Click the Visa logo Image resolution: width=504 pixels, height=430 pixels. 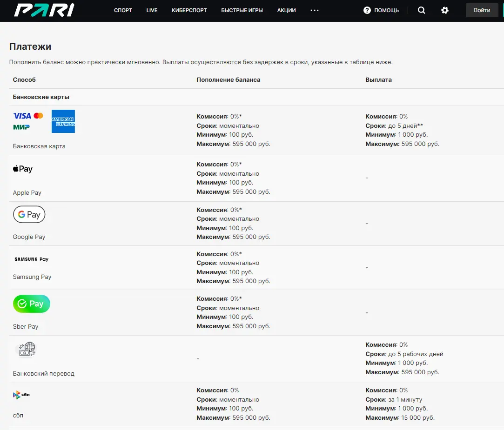[22, 116]
